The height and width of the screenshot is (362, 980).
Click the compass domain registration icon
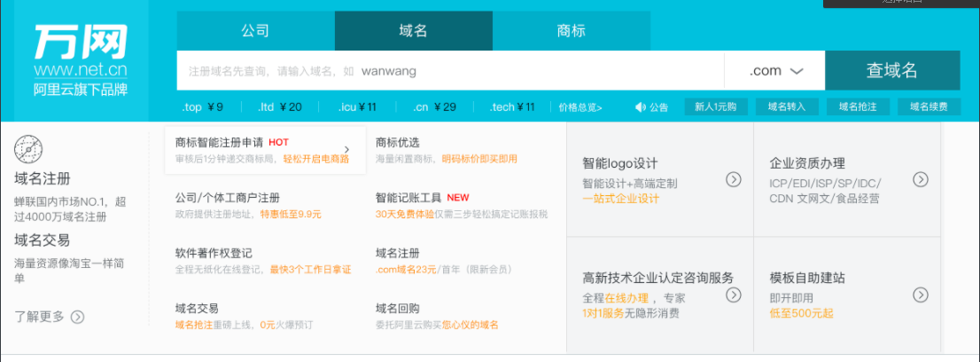[28, 150]
